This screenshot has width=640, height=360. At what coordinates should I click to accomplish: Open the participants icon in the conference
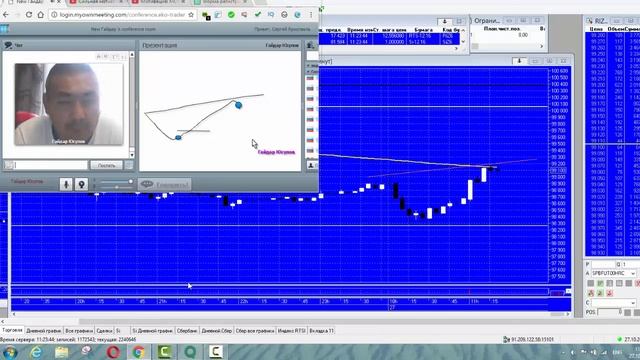coord(311,45)
